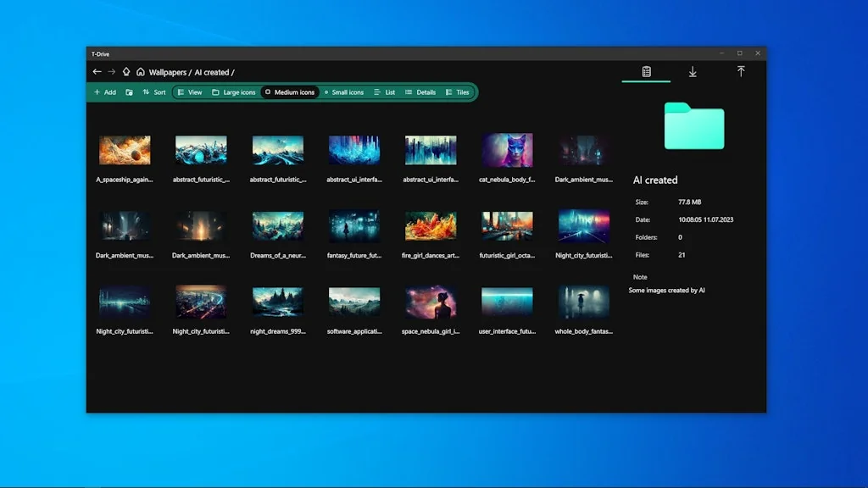Open the cat_nebula_body image thumbnail

(x=506, y=150)
